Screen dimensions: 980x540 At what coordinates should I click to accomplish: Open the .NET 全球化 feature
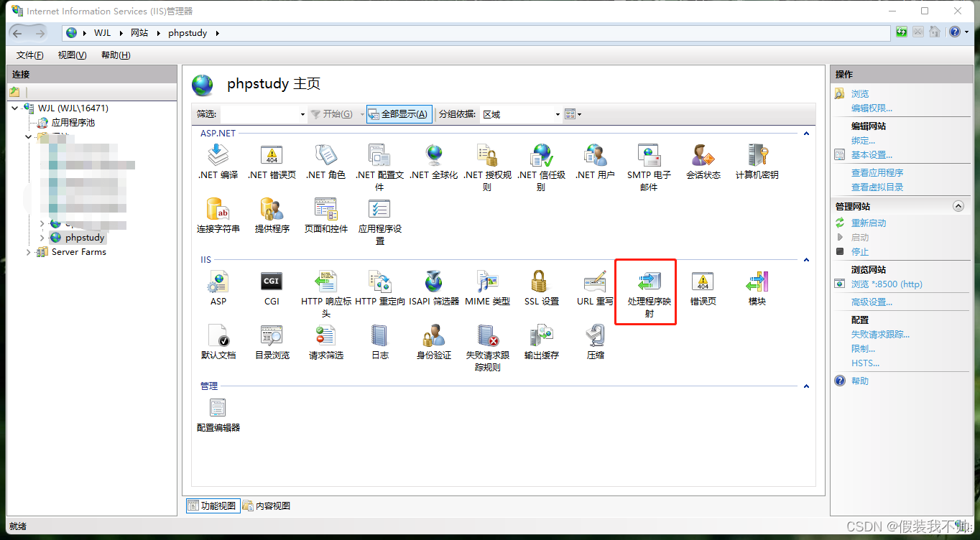pyautogui.click(x=433, y=162)
